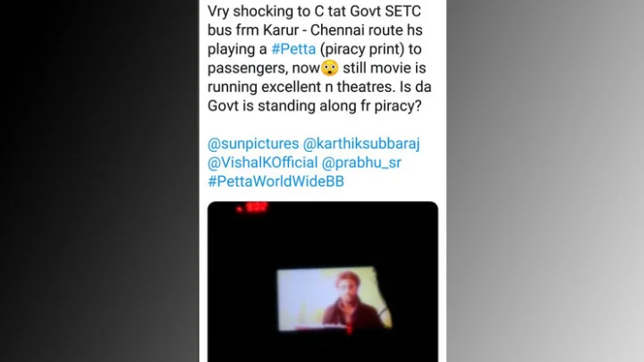Screen dimensions: 644x362
Task: Open the #Petta hashtag link
Action: pyautogui.click(x=293, y=49)
